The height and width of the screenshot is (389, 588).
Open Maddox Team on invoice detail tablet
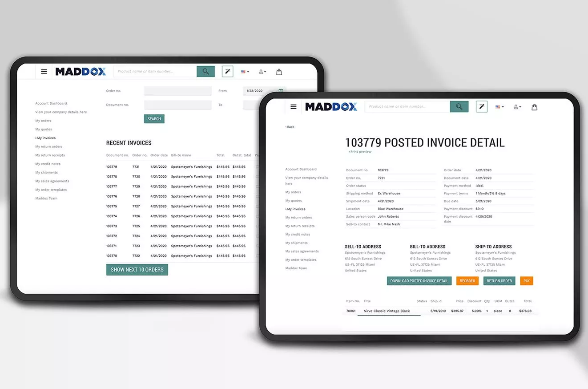(296, 268)
